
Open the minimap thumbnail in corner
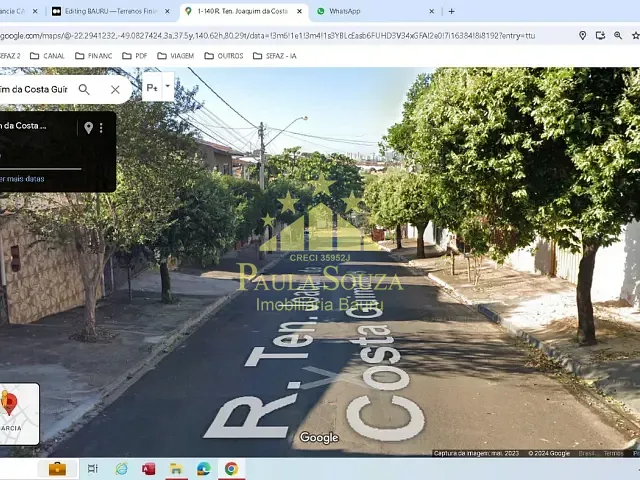coord(19,414)
